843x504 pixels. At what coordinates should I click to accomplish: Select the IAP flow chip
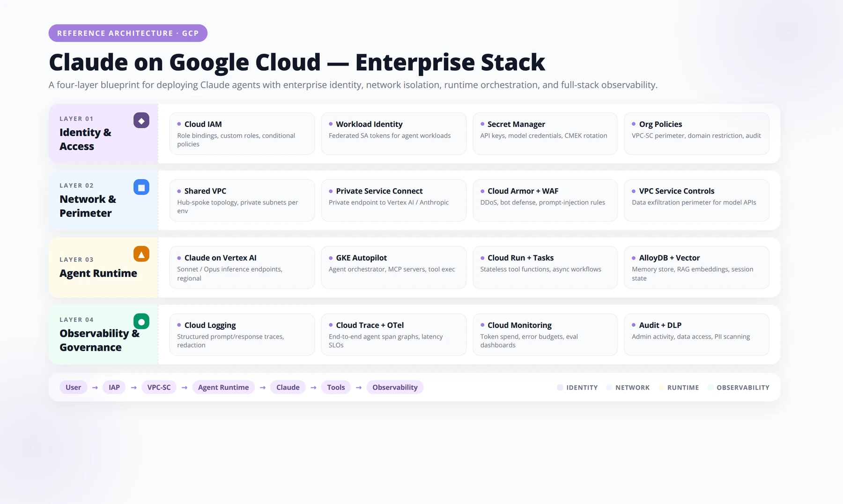tap(114, 387)
